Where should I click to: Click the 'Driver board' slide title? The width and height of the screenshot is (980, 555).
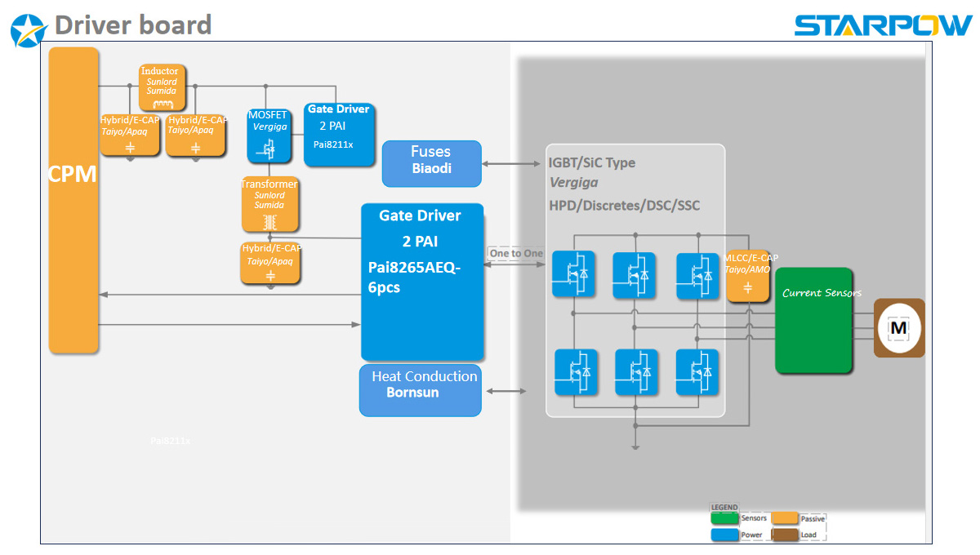pos(133,25)
